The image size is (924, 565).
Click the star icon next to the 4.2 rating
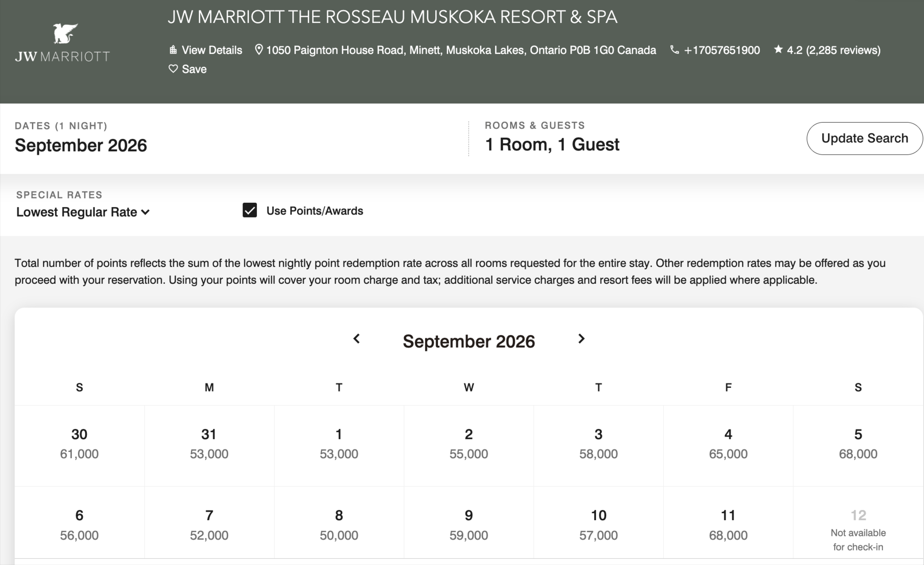point(778,50)
